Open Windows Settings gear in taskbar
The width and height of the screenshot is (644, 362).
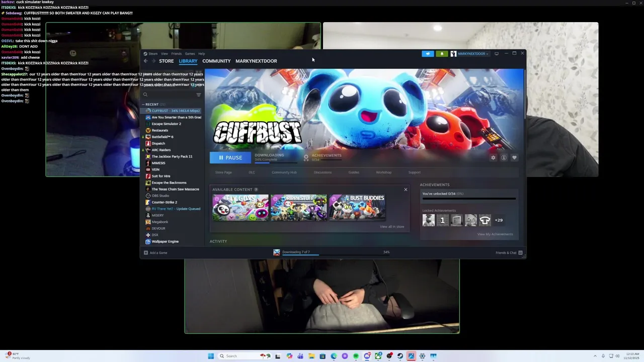(x=422, y=356)
